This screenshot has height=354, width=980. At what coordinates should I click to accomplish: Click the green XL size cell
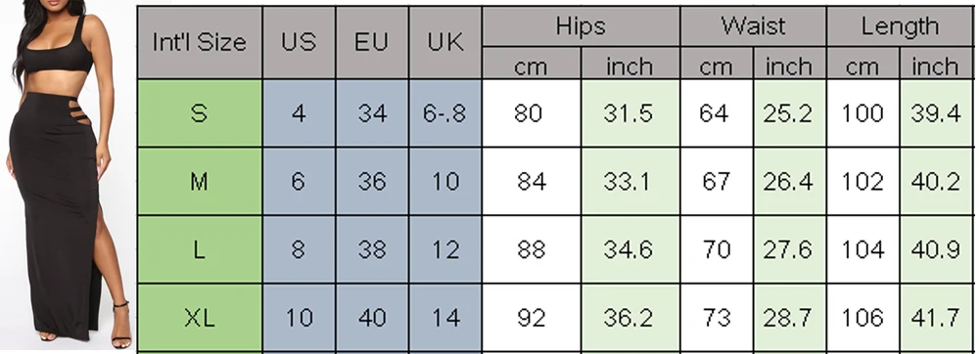pos(200,318)
